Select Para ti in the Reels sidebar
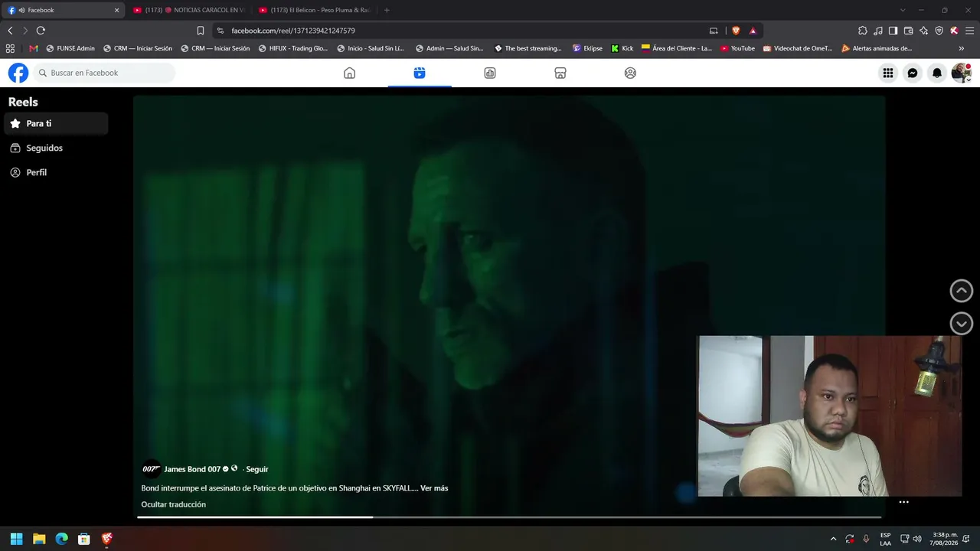This screenshot has width=980, height=551. click(56, 123)
